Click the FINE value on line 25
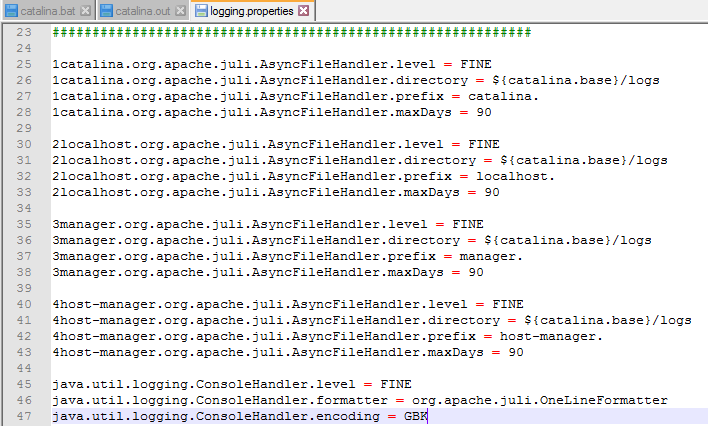Screen dimensions: 708x426 (x=476, y=64)
